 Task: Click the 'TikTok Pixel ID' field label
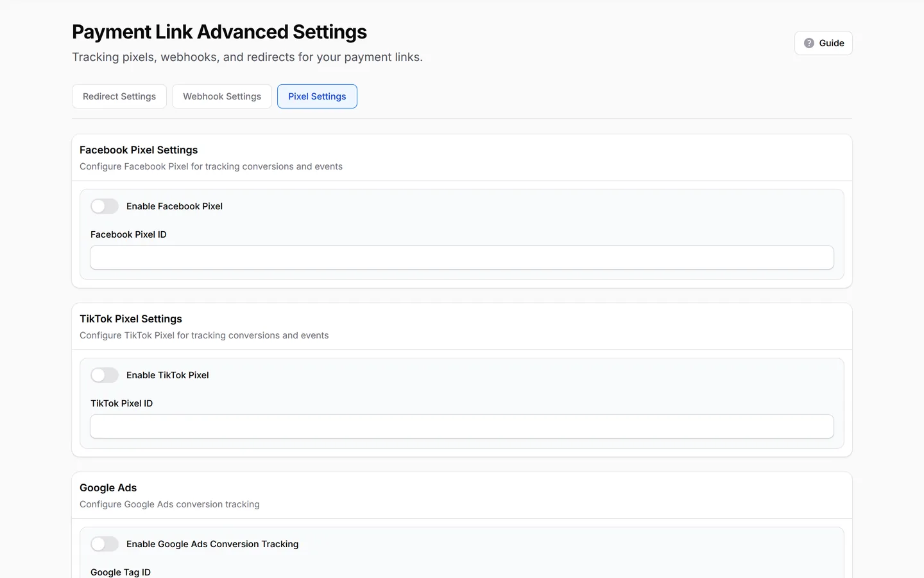[122, 403]
